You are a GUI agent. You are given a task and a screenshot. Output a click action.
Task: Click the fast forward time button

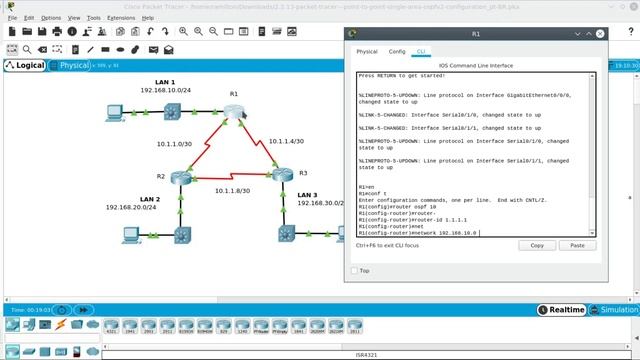[83, 310]
